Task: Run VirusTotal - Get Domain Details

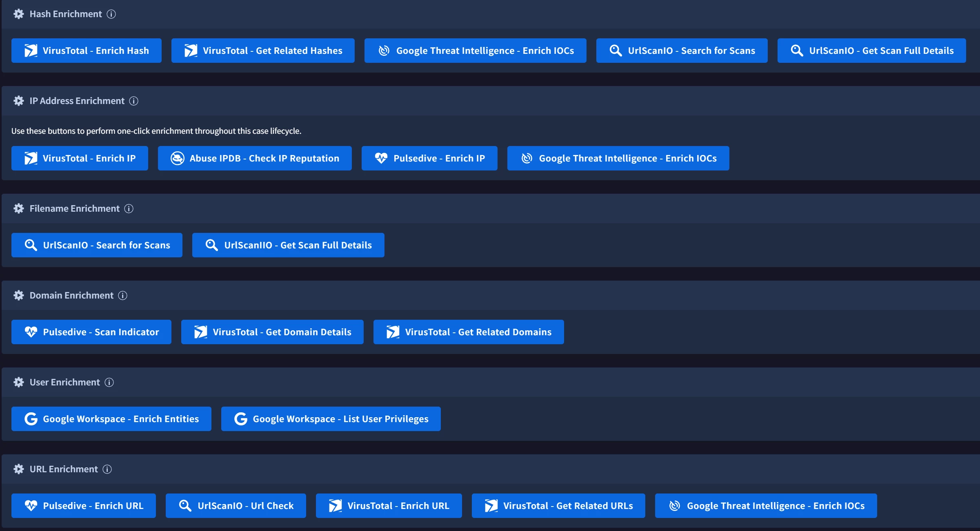Action: click(272, 332)
